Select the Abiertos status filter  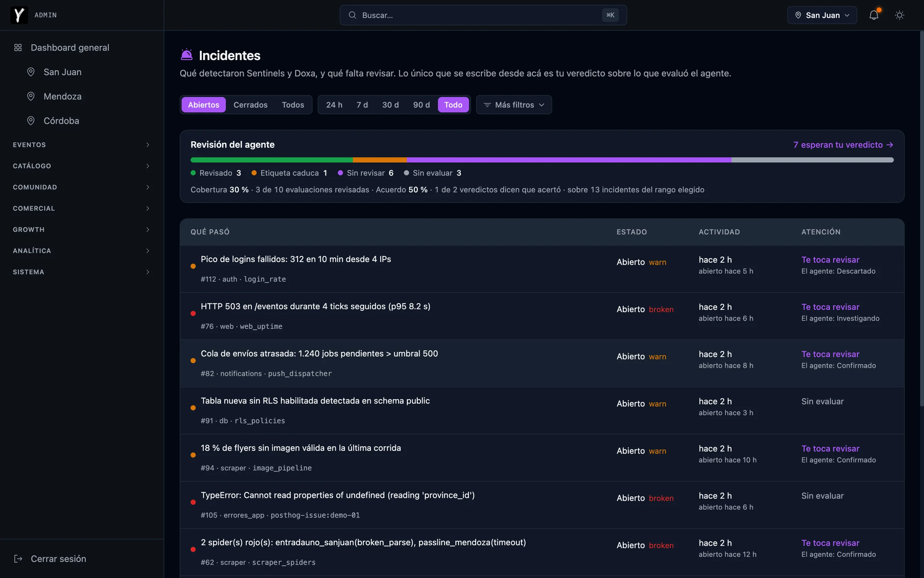(204, 105)
